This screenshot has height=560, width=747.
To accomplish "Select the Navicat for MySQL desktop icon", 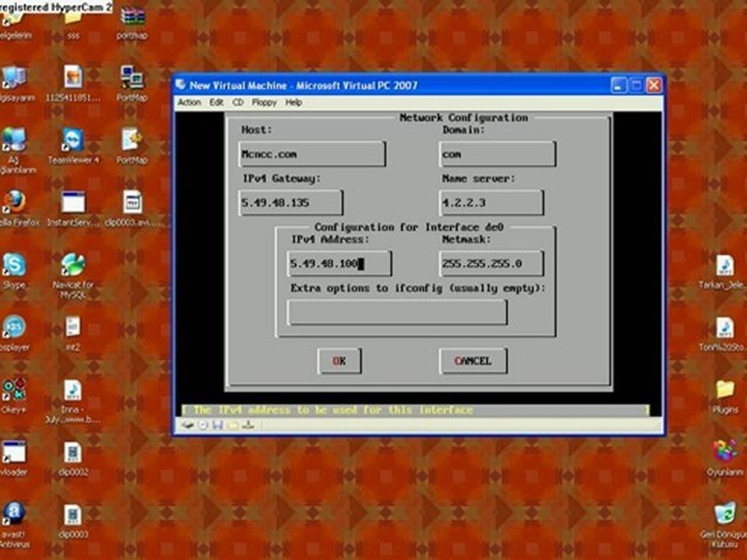I will point(73,264).
